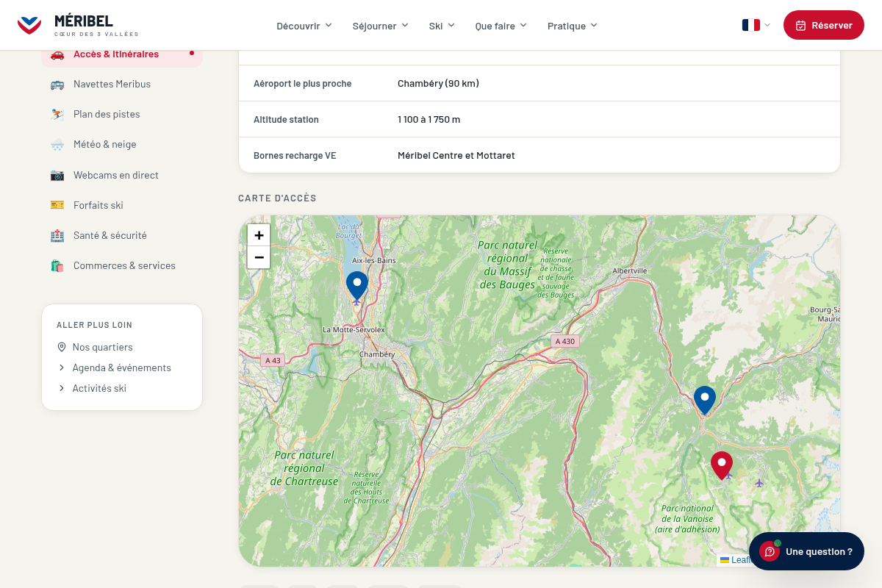Open the Webcams en direct camera icon
This screenshot has height=588, width=882.
(57, 175)
